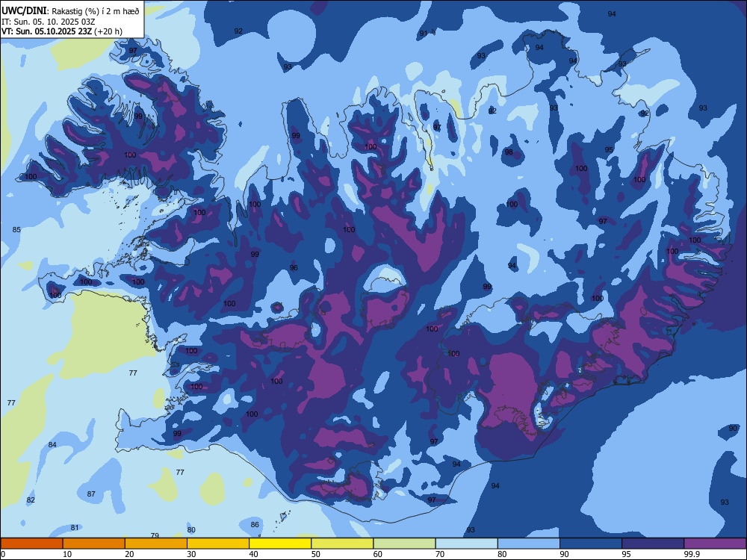Image resolution: width=747 pixels, height=560 pixels.
Task: Click the bright yellow 40–50 legend swatch
Action: [x=280, y=544]
